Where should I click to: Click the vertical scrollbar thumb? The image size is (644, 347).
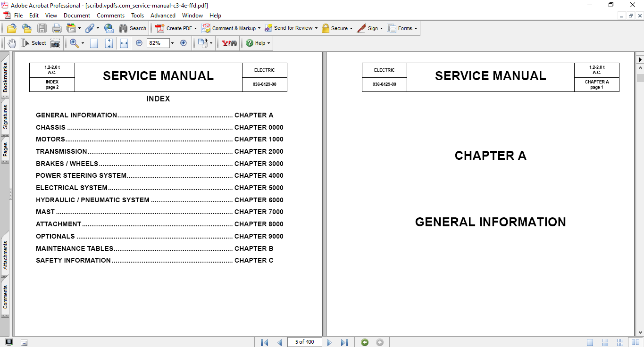pyautogui.click(x=640, y=78)
